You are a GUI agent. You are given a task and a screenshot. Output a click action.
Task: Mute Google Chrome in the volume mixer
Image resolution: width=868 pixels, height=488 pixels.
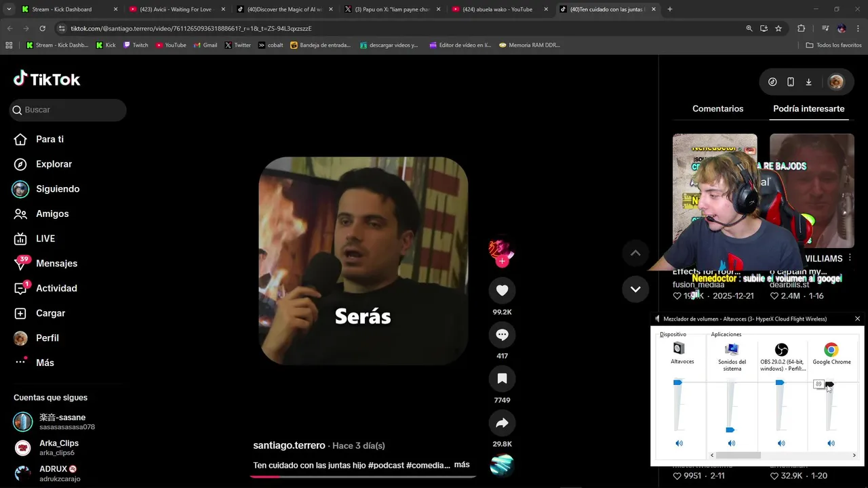831,443
